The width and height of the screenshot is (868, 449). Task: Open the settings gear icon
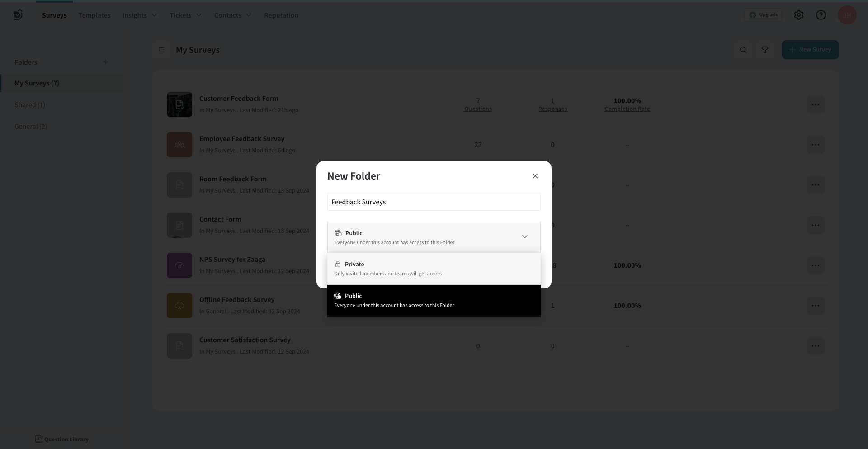click(799, 15)
